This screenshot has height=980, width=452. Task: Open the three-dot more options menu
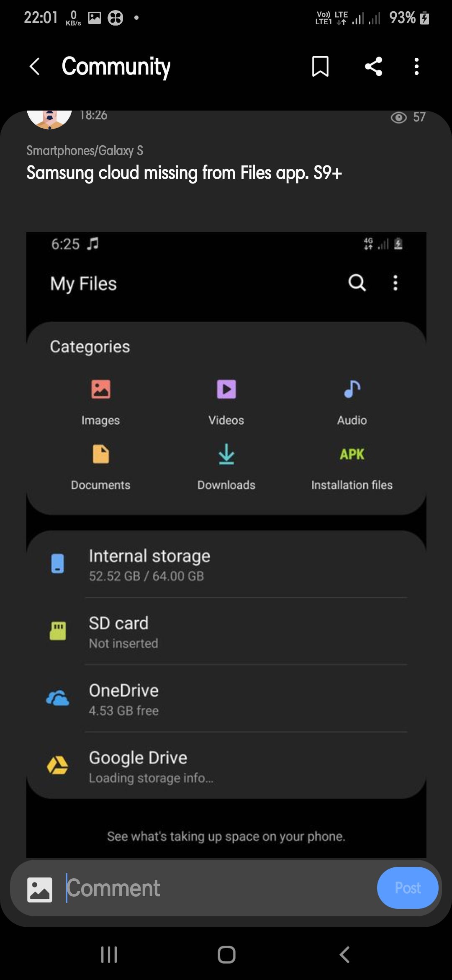click(416, 67)
